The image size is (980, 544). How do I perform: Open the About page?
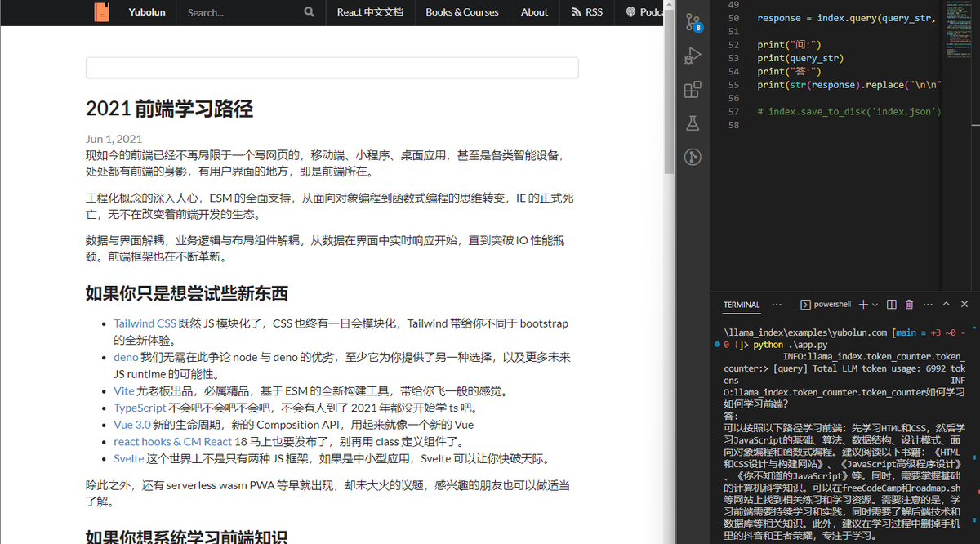click(534, 12)
